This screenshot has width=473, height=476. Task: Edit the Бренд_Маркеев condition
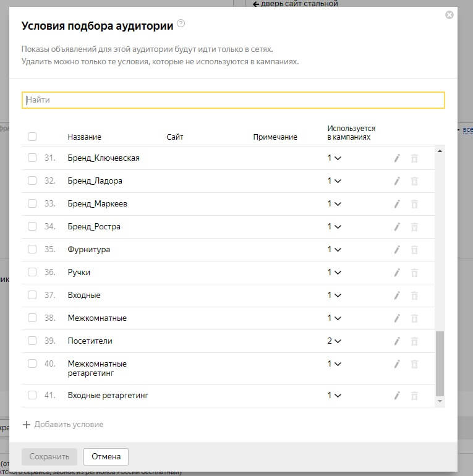tap(397, 204)
